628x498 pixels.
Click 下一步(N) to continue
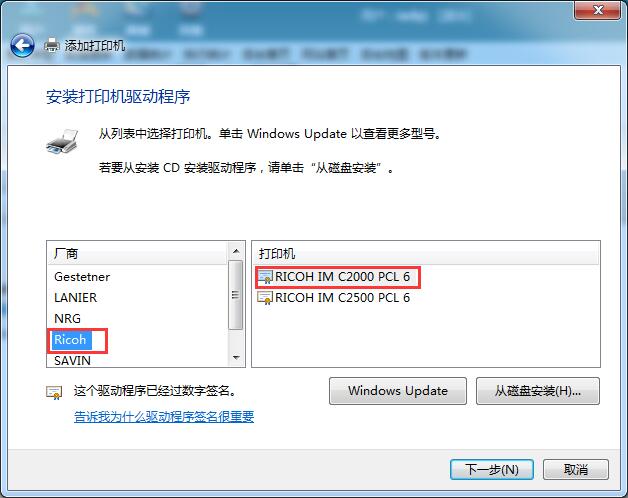tap(492, 469)
